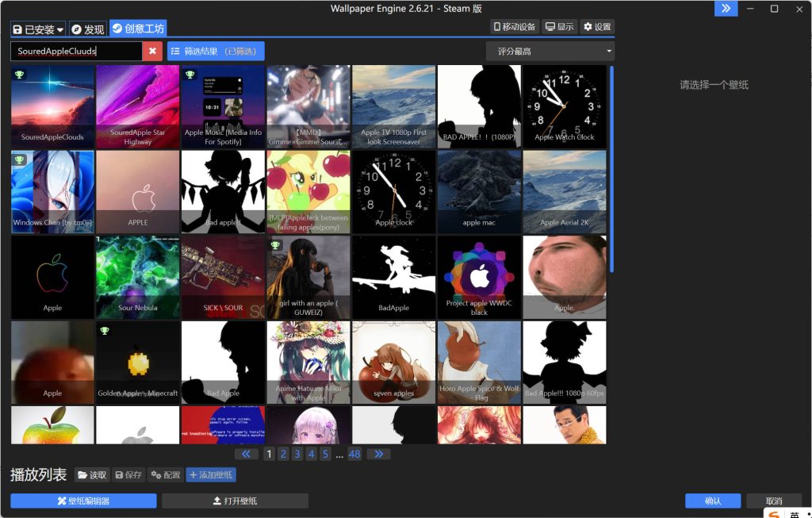Open 移动设备 mobile device panel

[x=515, y=27]
